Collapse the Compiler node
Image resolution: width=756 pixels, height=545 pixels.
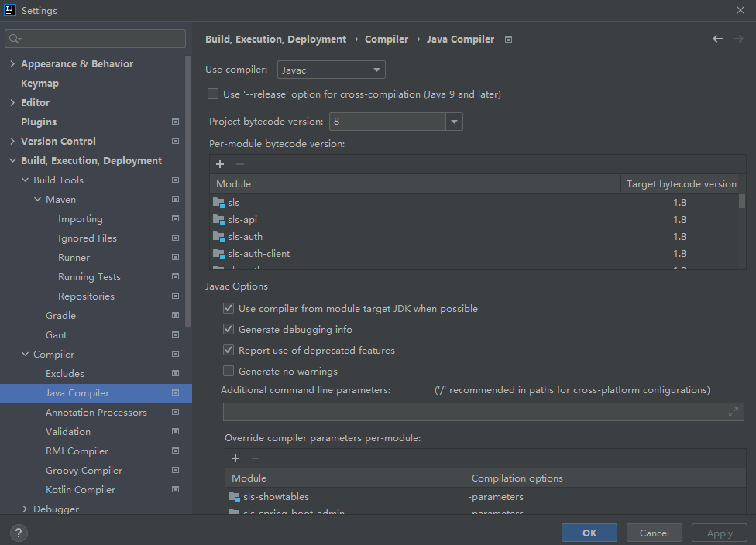[25, 355]
